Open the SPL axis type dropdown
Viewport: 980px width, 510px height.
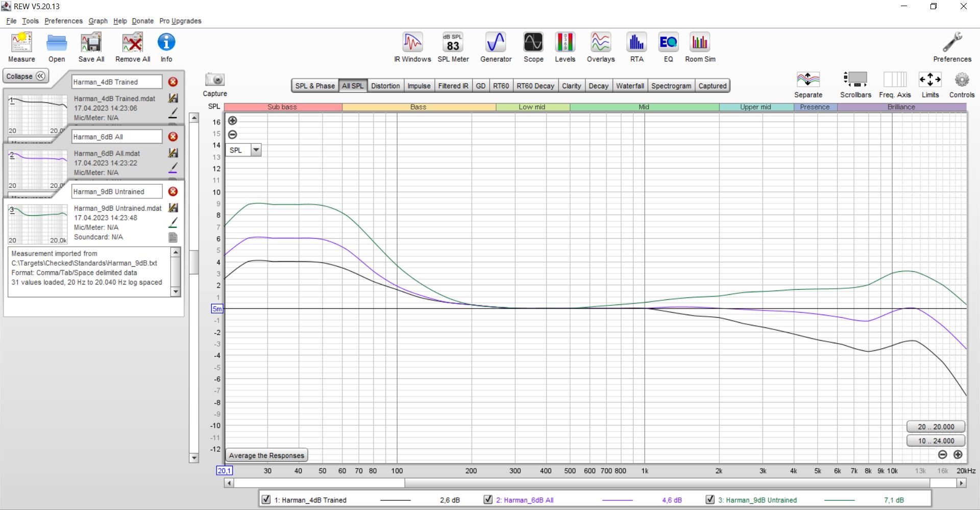[x=256, y=150]
